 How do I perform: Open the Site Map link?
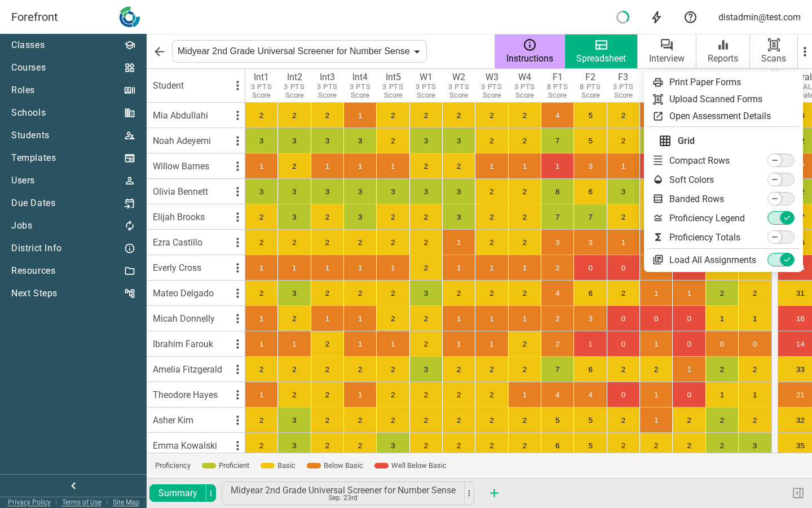point(126,502)
